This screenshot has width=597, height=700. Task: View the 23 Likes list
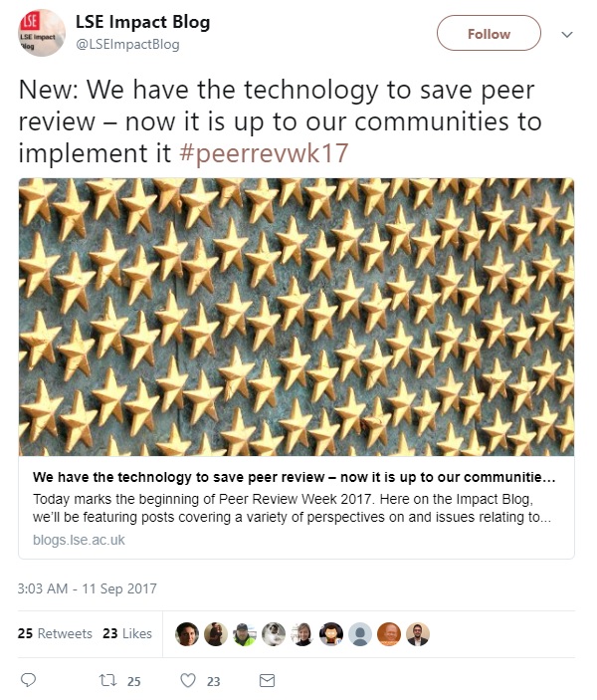[127, 633]
